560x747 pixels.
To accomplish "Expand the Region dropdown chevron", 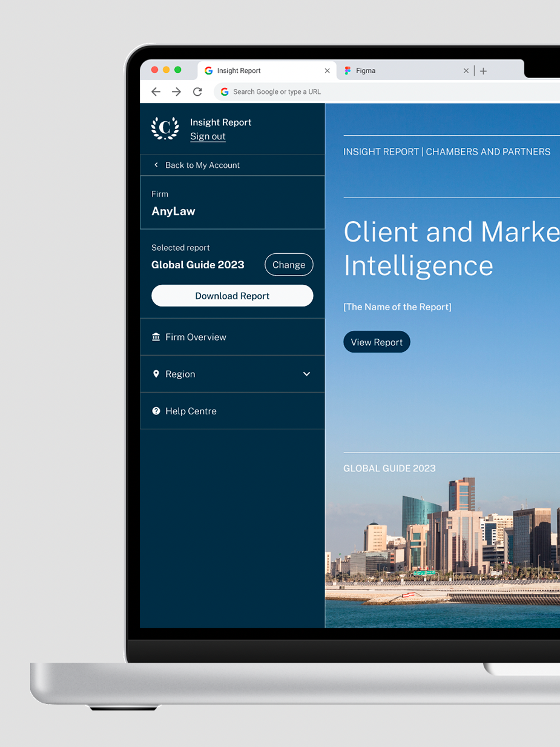I will click(x=306, y=374).
